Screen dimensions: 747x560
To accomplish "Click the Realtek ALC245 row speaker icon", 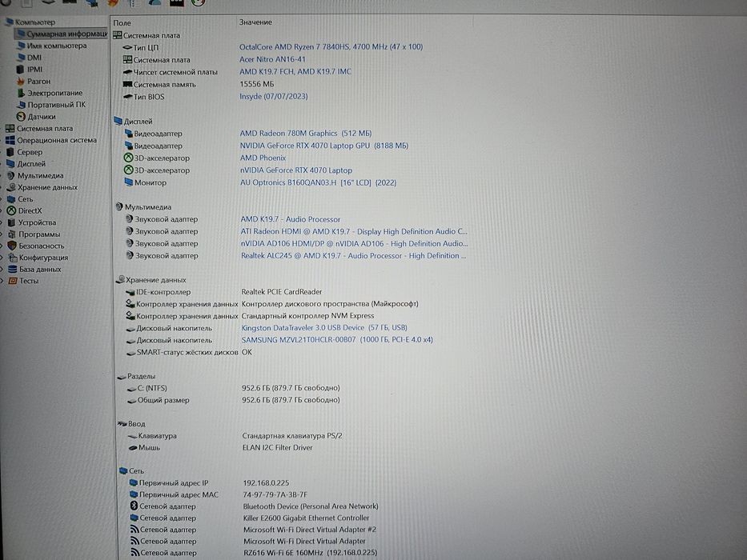I will pyautogui.click(x=129, y=255).
